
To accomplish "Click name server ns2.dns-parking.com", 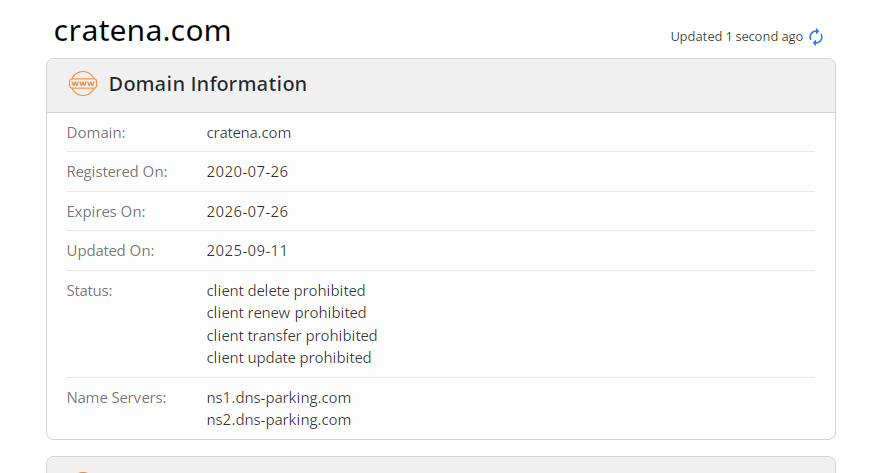I will click(x=279, y=420).
